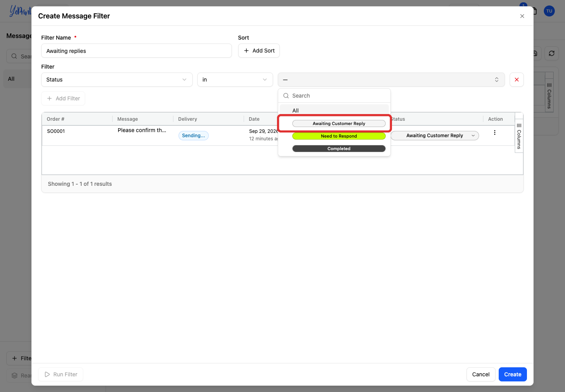Click the Add Sort button
Screen dimensions: 565x392
pyautogui.click(x=259, y=51)
